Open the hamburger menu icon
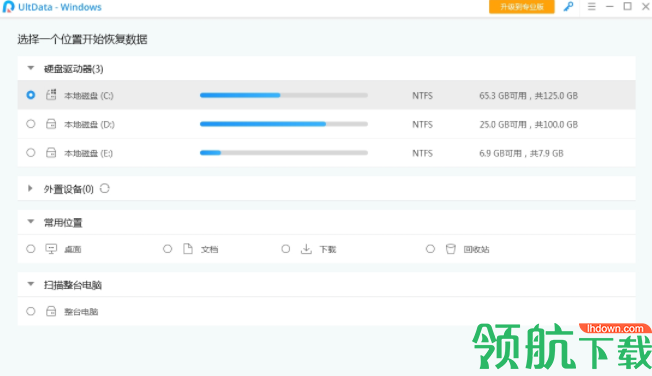 click(592, 7)
